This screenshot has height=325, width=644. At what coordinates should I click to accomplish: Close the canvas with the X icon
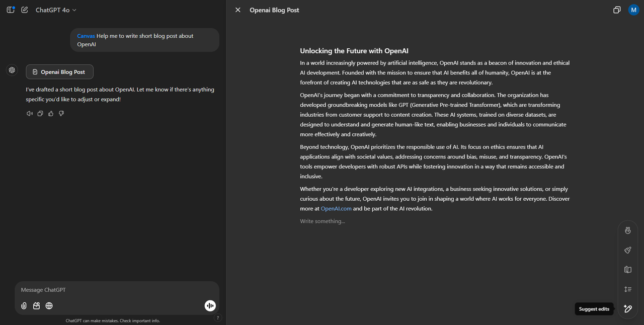pyautogui.click(x=238, y=10)
